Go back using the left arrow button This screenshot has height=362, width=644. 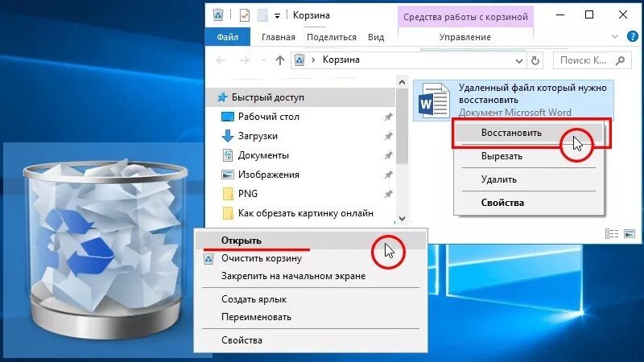[x=221, y=60]
